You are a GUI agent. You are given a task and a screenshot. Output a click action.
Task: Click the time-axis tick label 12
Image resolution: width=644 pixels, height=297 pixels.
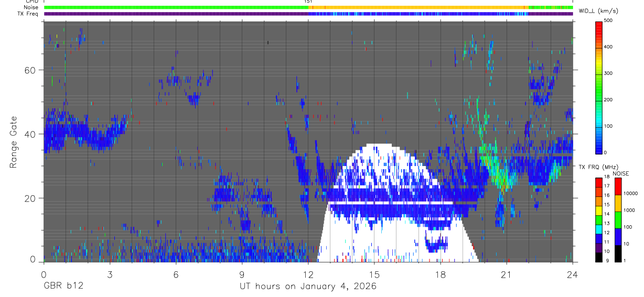pos(308,274)
